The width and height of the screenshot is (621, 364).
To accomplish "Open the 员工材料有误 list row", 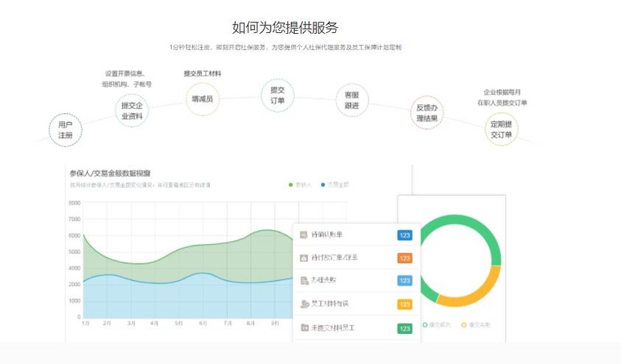I will tap(356, 304).
